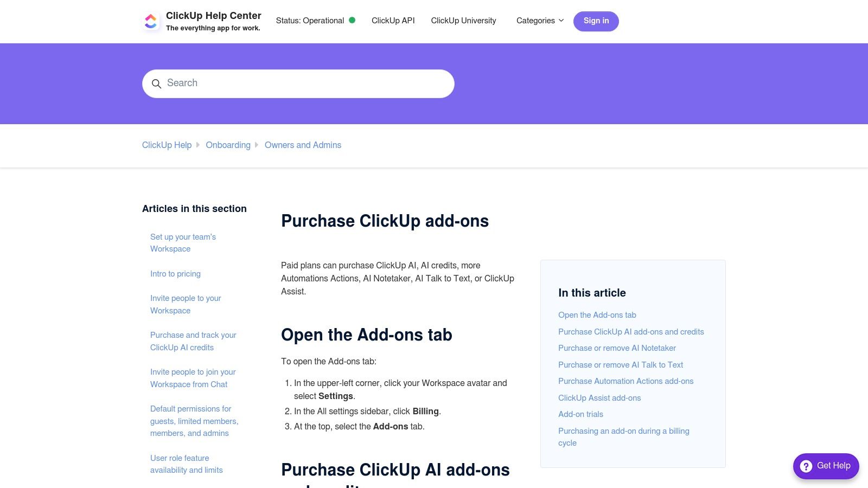The width and height of the screenshot is (868, 488).
Task: Focus the Search input field
Action: (298, 84)
